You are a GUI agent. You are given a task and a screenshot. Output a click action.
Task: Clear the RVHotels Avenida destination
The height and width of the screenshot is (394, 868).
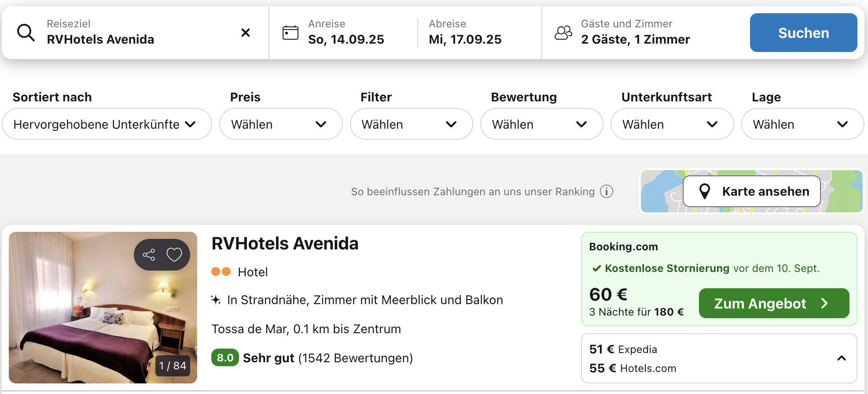(246, 33)
